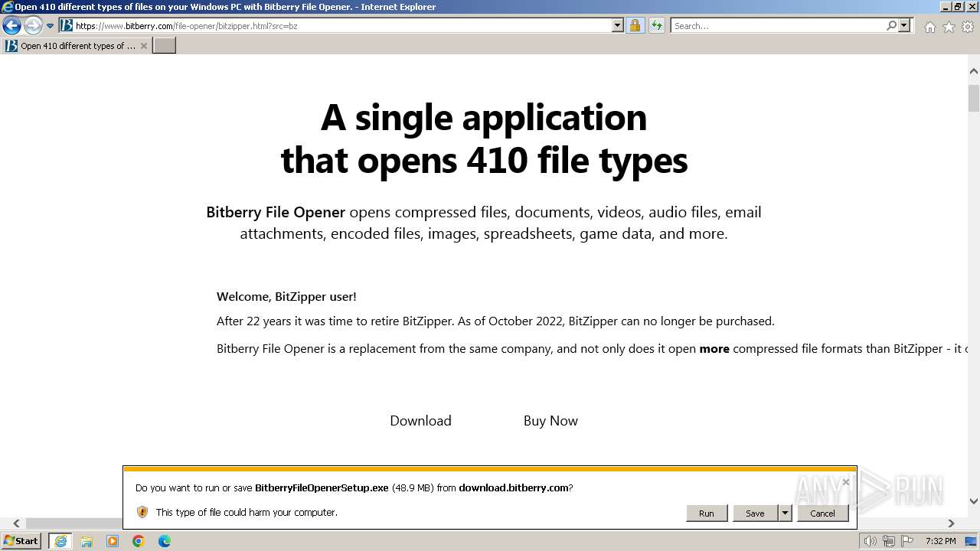
Task: Run BitberryFileOpenerSetup.exe from the download bar
Action: (706, 514)
